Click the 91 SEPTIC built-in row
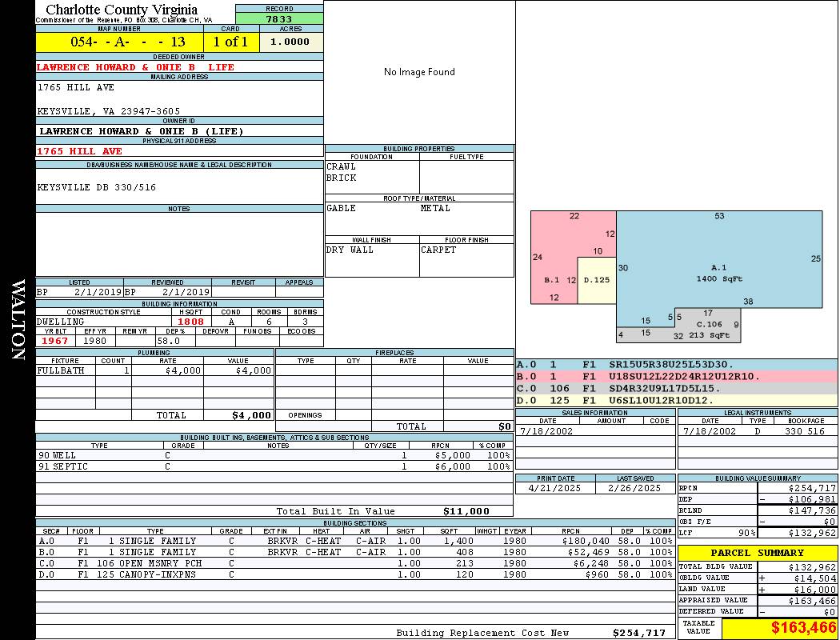 [x=274, y=467]
